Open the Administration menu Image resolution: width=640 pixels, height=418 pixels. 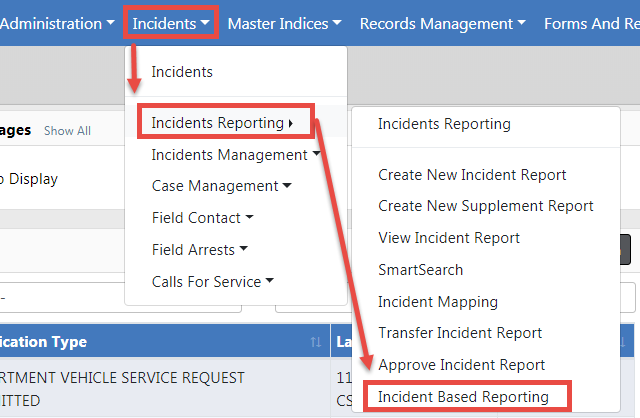click(57, 23)
